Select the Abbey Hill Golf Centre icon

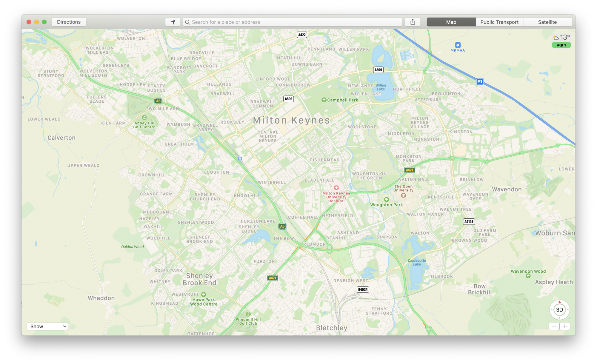tap(144, 118)
